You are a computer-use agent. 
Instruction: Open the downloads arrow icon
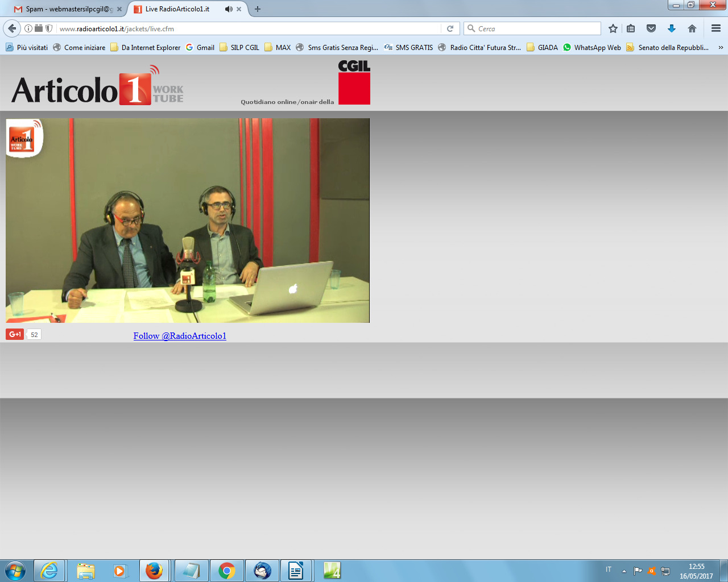(x=671, y=28)
